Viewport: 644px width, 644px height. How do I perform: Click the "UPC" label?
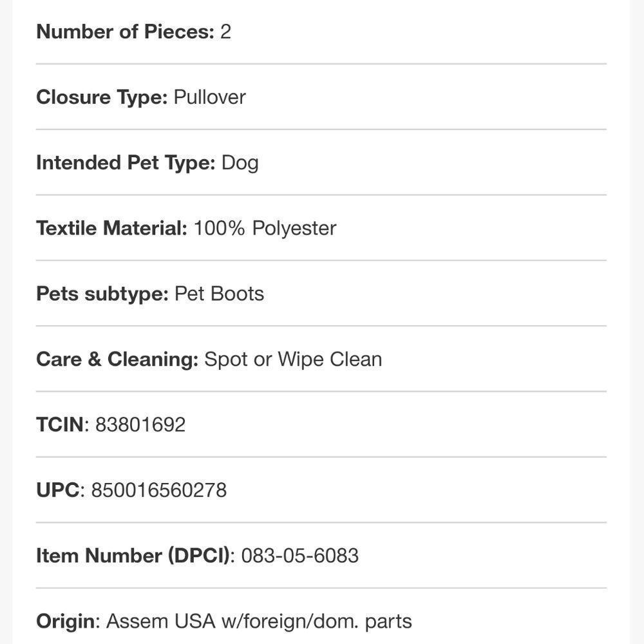(x=57, y=491)
